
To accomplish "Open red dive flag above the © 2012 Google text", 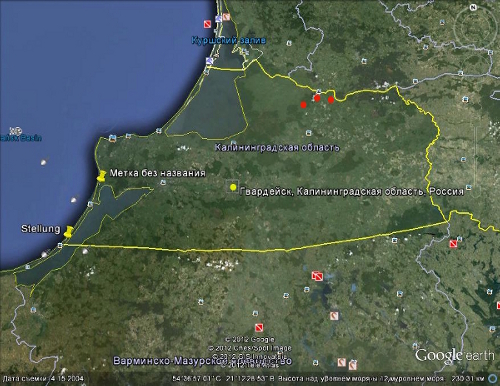I will click(259, 328).
